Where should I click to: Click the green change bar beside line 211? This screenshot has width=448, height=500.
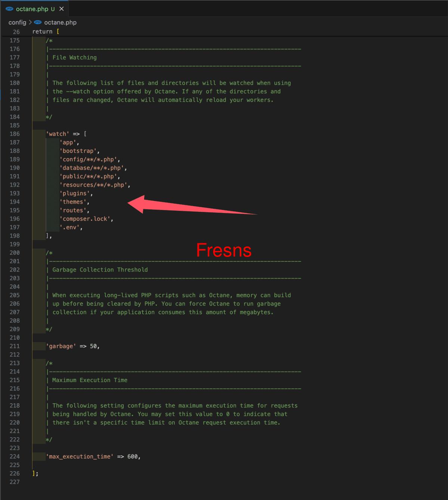pos(38,346)
